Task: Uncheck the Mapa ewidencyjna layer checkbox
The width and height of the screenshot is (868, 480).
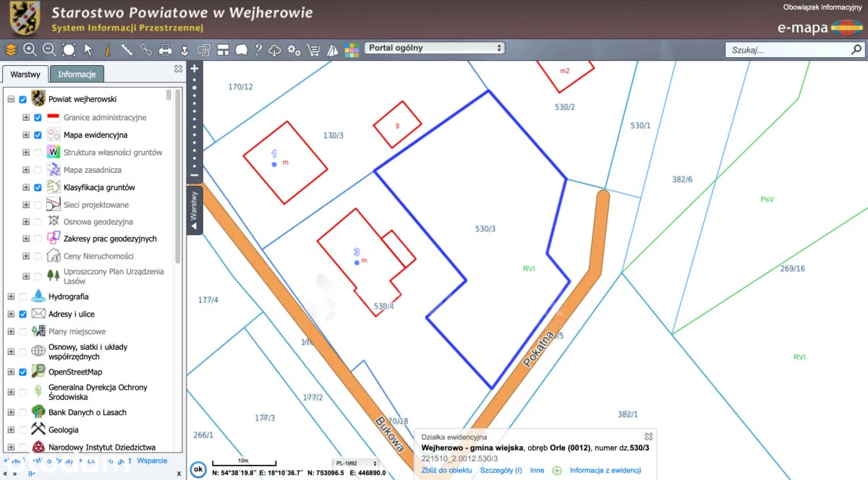Action: click(x=38, y=135)
